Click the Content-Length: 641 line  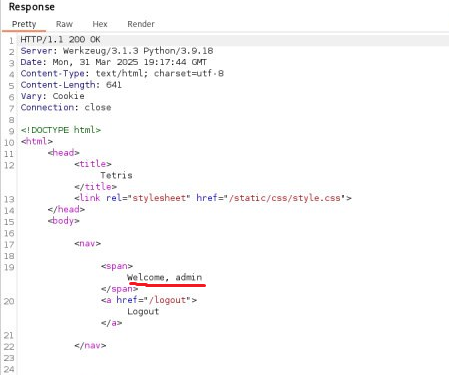click(71, 85)
